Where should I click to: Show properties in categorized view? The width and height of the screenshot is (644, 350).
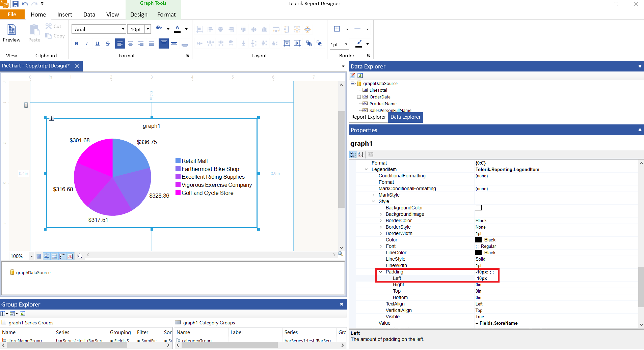coord(353,155)
